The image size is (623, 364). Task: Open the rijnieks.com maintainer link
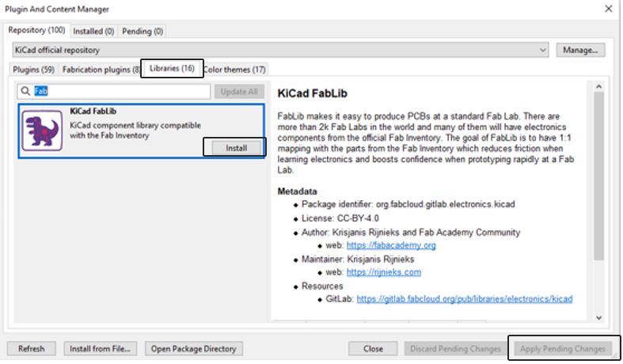pos(383,272)
